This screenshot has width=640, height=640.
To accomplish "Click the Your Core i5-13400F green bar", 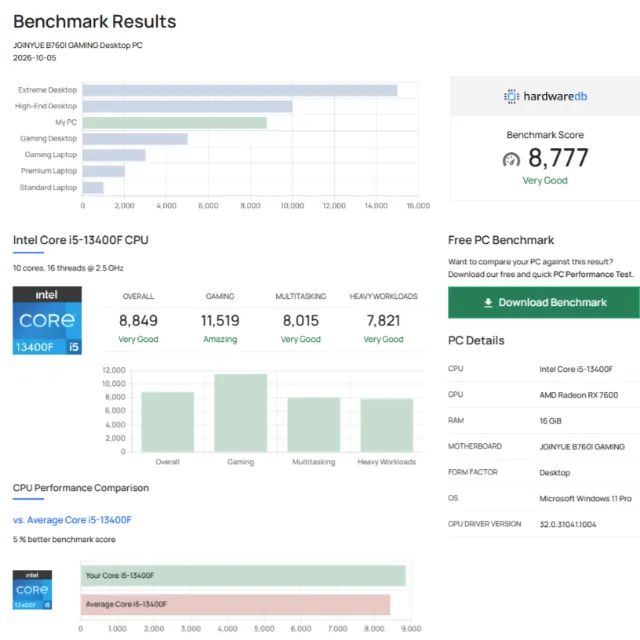I will coord(243,576).
